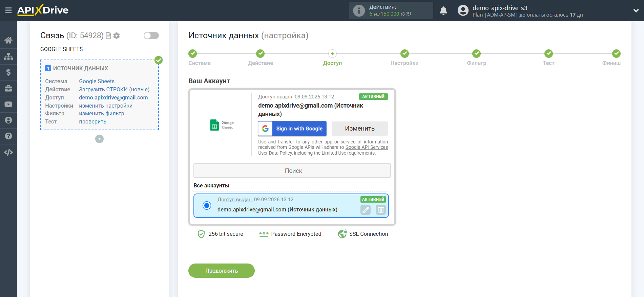Click the АКТИВНЫЙ badge in all accounts list
The width and height of the screenshot is (644, 297).
pyautogui.click(x=373, y=200)
